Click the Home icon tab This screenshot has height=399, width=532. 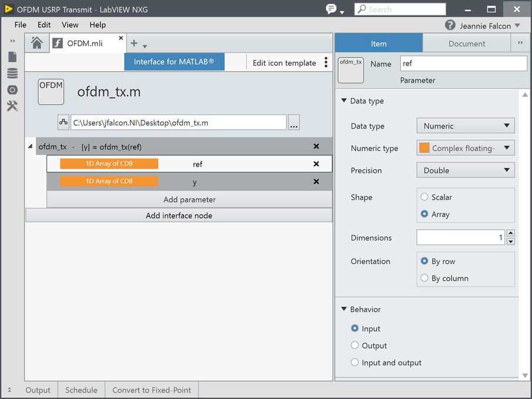(36, 43)
